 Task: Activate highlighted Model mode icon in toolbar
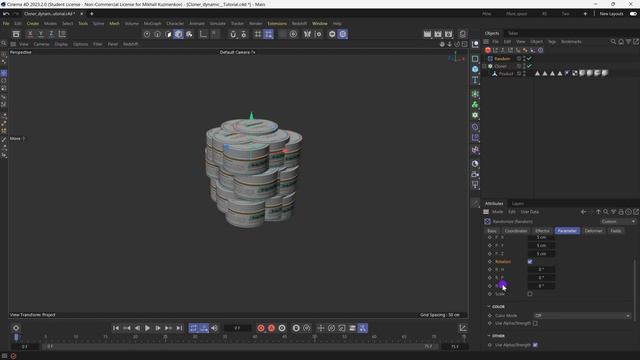coord(179,34)
